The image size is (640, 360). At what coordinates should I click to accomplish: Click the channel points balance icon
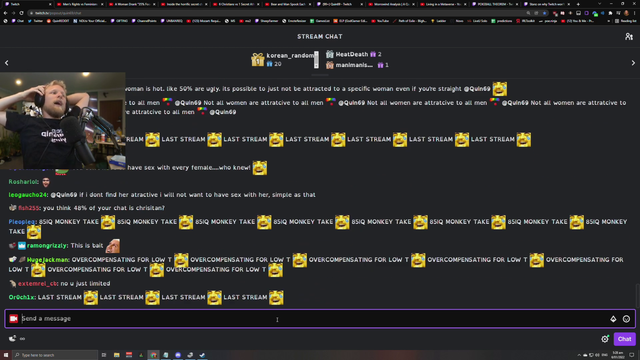12,338
